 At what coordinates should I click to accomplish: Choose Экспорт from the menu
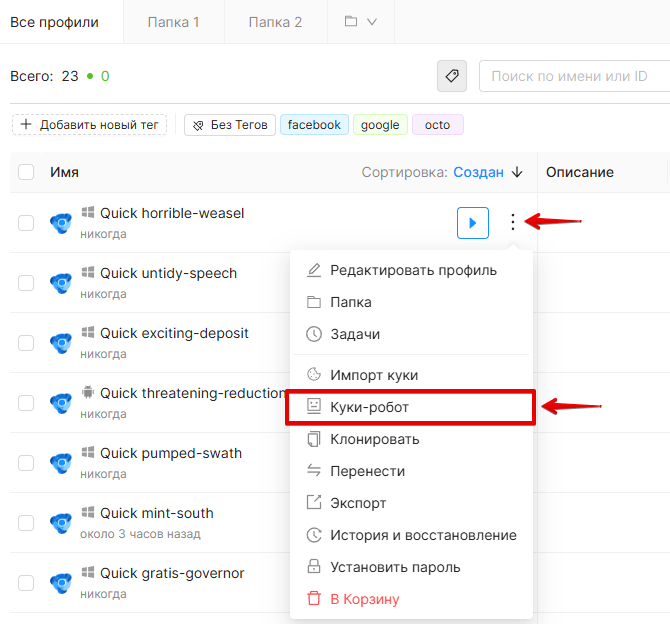point(411,503)
